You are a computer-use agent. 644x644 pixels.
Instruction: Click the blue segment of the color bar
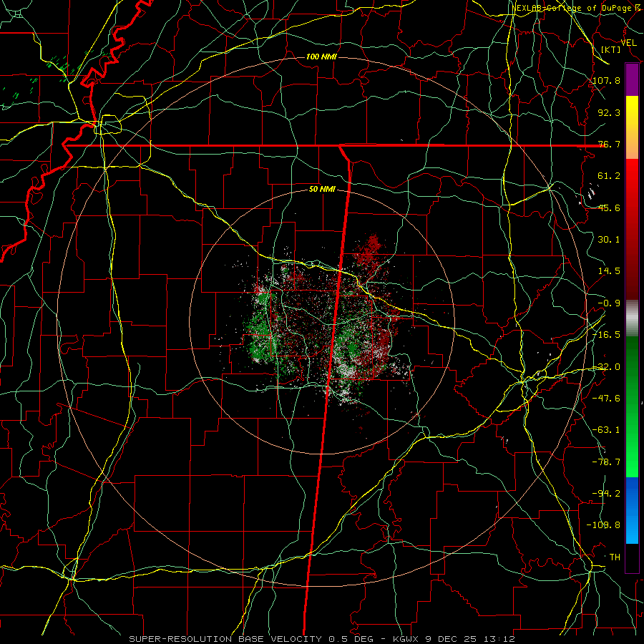(632, 510)
